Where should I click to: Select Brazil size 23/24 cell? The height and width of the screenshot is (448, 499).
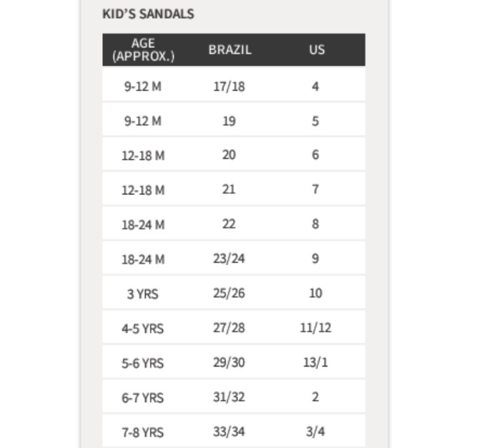point(229,259)
